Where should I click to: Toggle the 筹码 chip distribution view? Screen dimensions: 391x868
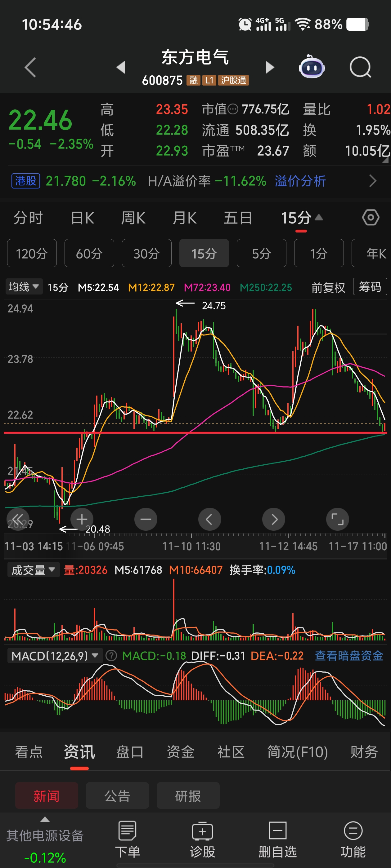pos(370,287)
